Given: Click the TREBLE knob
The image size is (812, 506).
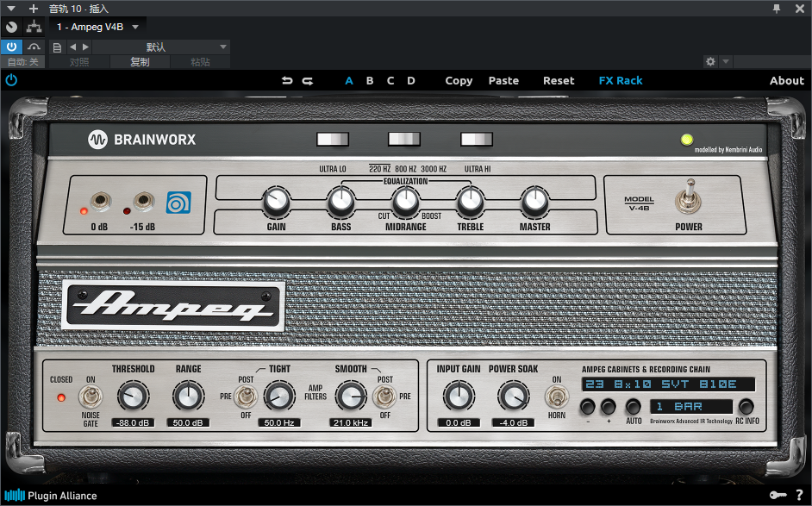Looking at the screenshot, I should [x=470, y=202].
